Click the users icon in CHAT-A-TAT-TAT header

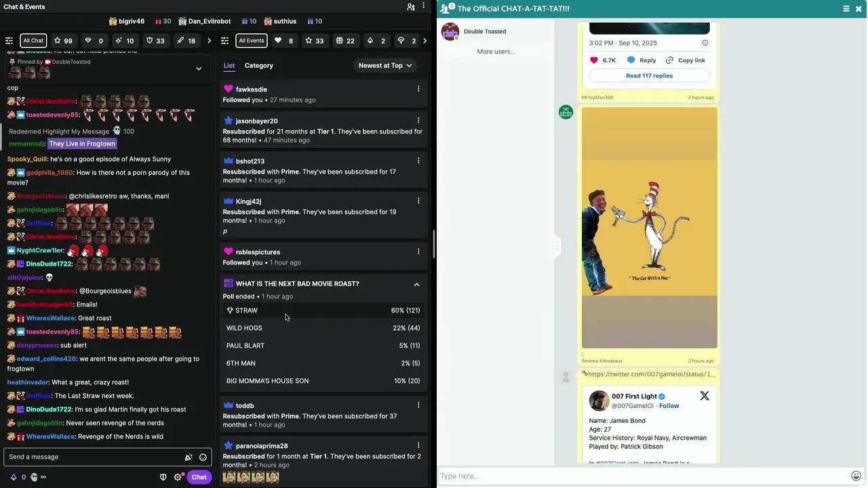447,8
